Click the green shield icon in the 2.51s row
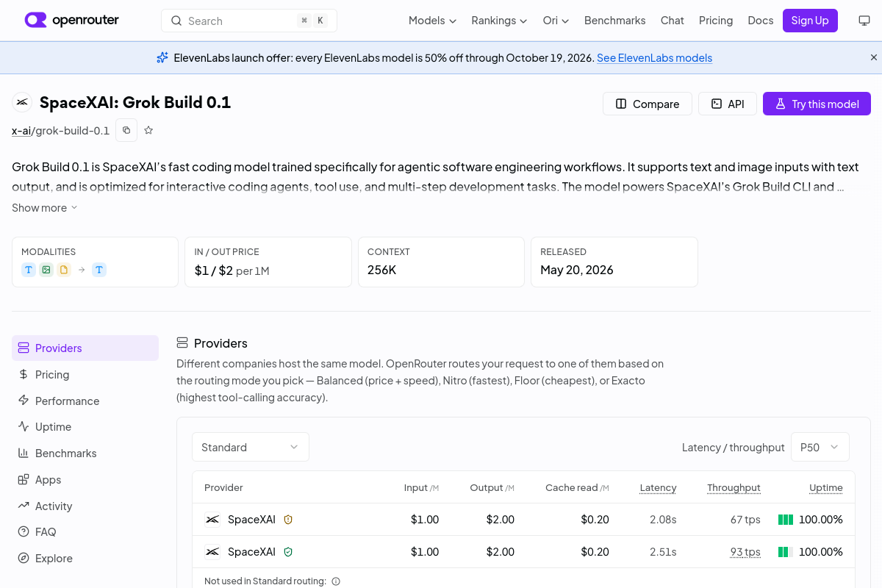Image resolution: width=882 pixels, height=588 pixels. (x=288, y=552)
